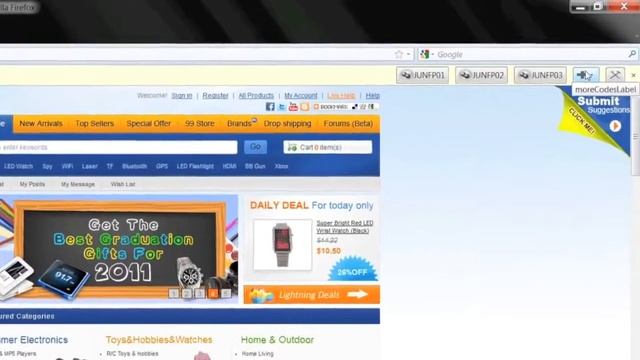The width and height of the screenshot is (640, 360).
Task: Open the Home & Outdoor category
Action: (x=277, y=340)
